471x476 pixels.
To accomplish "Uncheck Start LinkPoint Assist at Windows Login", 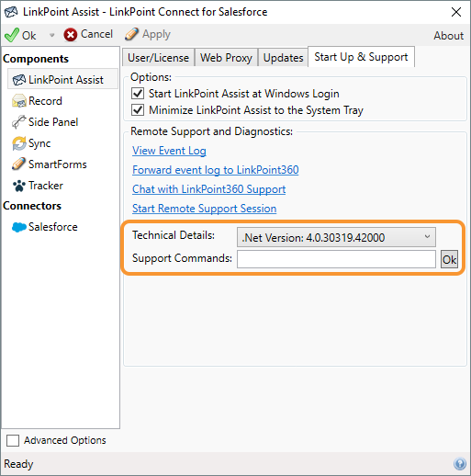I will click(x=138, y=94).
